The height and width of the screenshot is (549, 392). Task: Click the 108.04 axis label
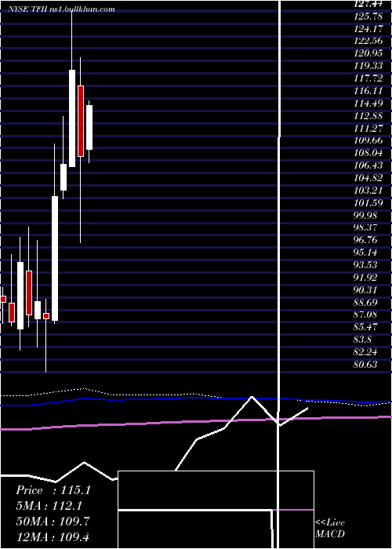(x=368, y=153)
